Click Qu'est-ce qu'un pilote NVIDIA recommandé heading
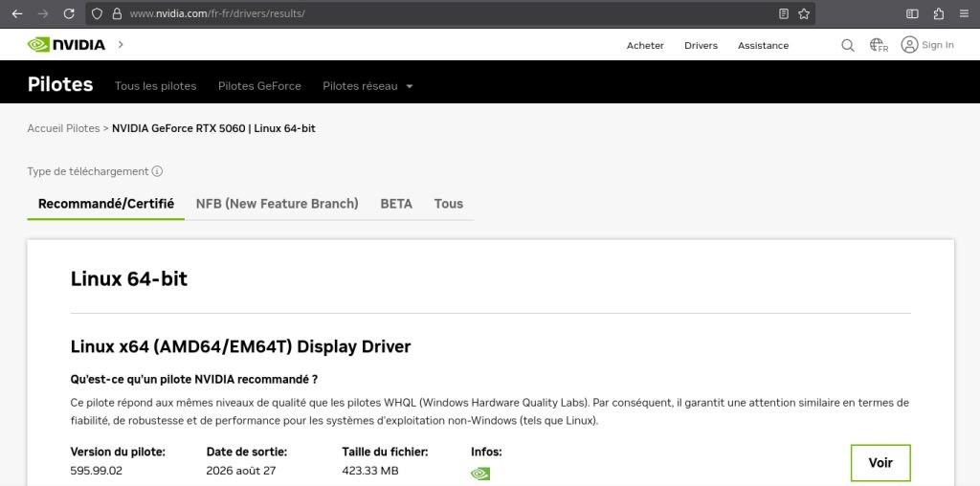Screen dimensions: 980x486 click(x=194, y=379)
